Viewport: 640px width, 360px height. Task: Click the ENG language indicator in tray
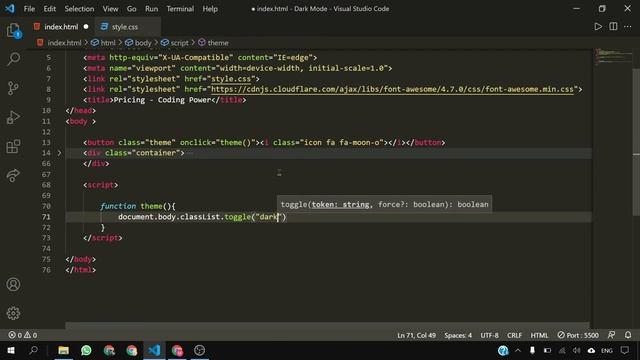[607, 350]
